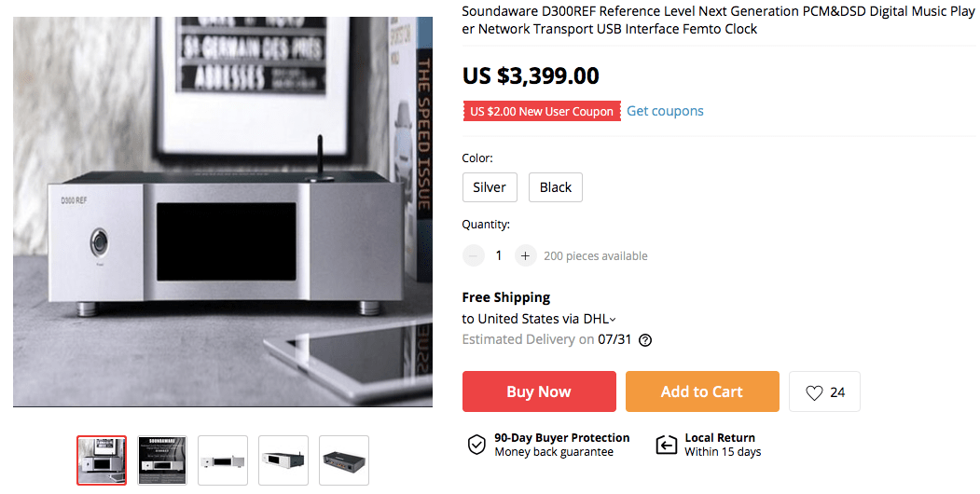This screenshot has height=494, width=980.
Task: Click the heart wishlist icon
Action: 814,392
